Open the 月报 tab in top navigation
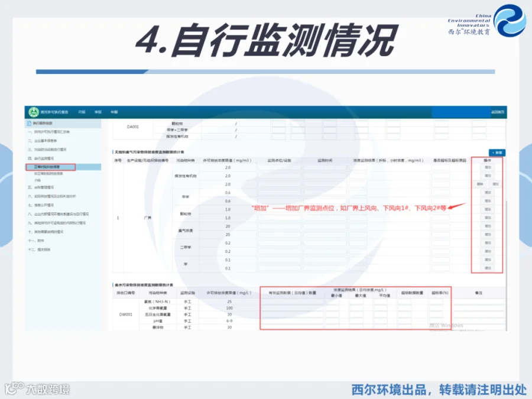 click(82, 112)
